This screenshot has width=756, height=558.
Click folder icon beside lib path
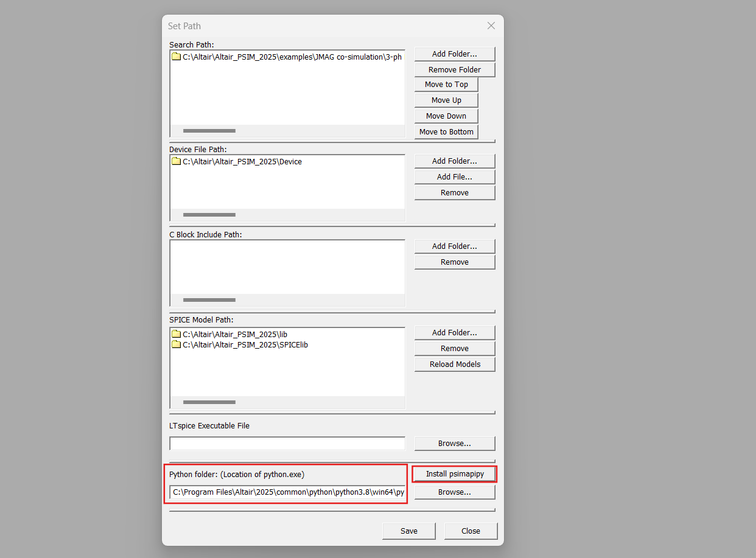pos(177,334)
